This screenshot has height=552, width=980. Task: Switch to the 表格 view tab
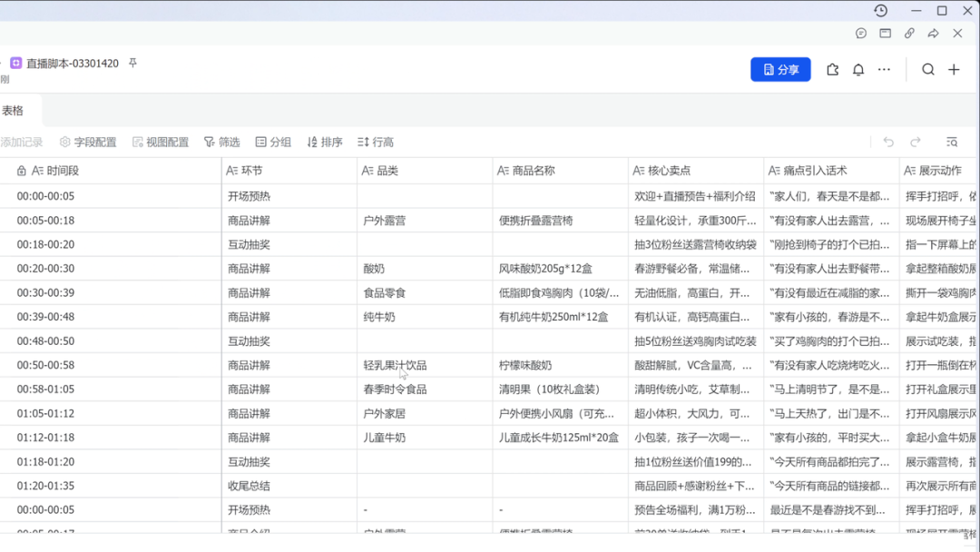(x=13, y=111)
